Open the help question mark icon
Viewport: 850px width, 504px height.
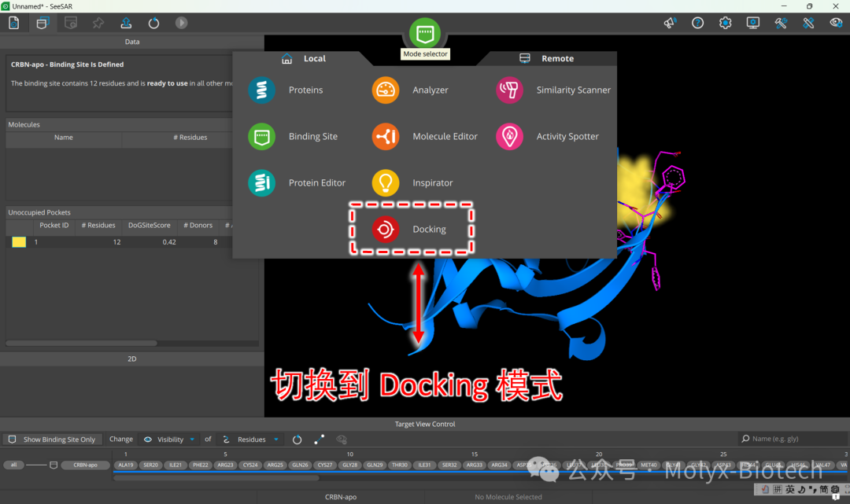point(697,23)
